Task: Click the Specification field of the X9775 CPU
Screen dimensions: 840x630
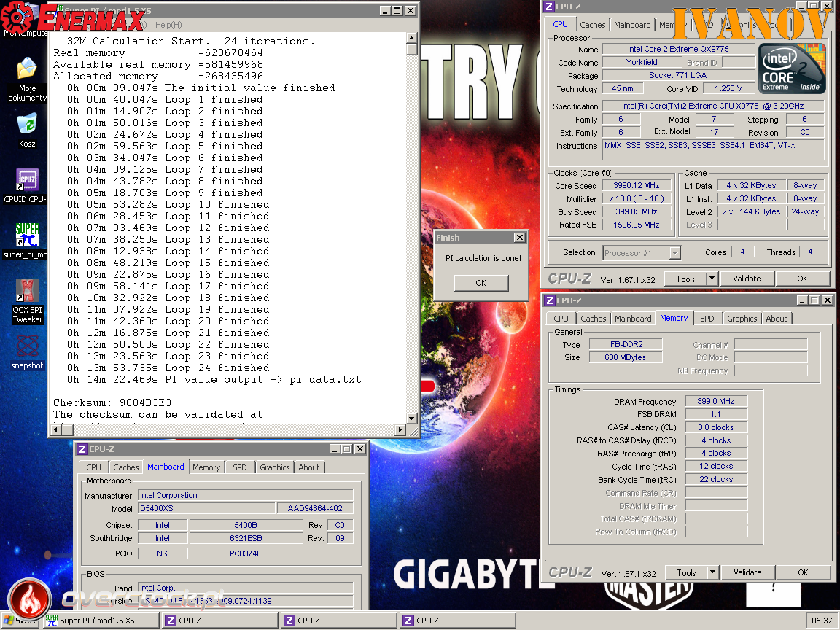Action: coord(712,106)
